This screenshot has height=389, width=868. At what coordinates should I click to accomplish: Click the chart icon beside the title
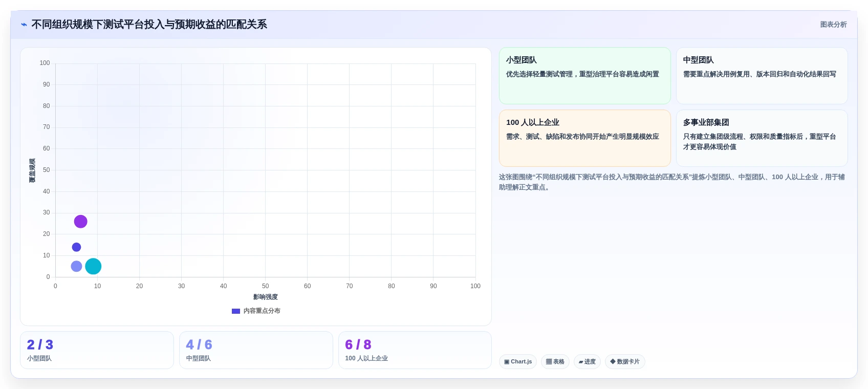24,25
